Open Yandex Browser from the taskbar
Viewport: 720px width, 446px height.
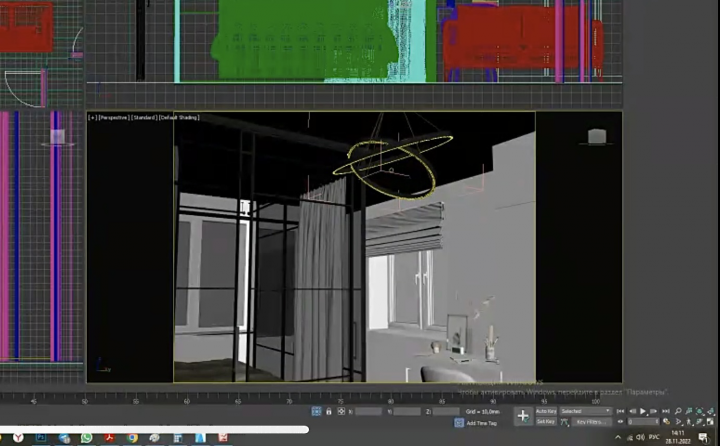click(x=18, y=438)
